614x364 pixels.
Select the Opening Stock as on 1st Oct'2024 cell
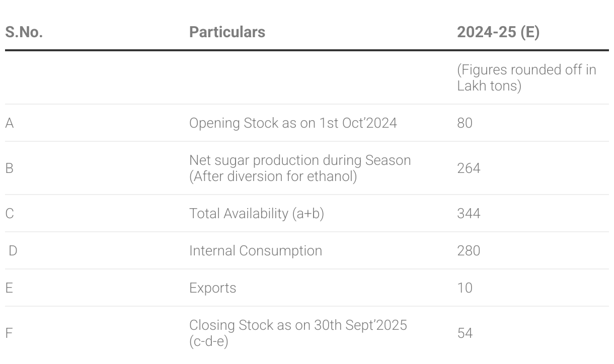tap(293, 123)
